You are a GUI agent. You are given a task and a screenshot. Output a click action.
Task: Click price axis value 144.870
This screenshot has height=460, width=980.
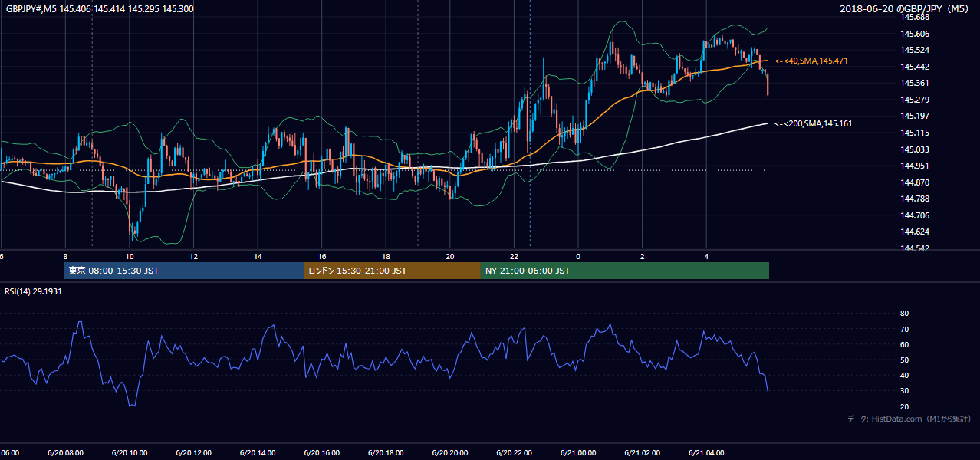[915, 182]
